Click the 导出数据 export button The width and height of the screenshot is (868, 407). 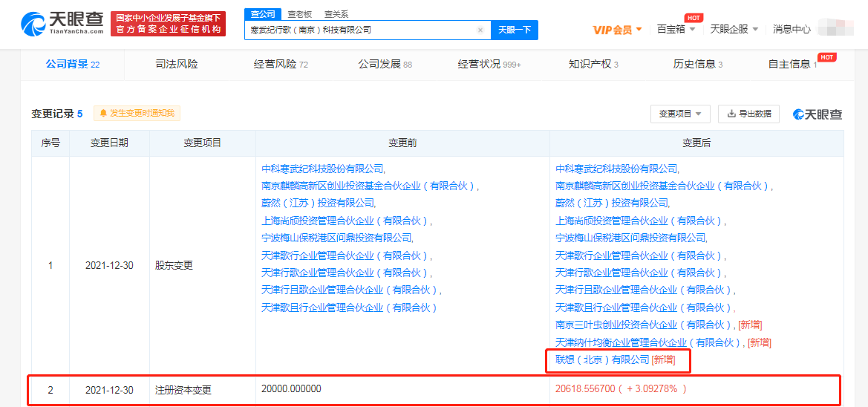point(748,114)
